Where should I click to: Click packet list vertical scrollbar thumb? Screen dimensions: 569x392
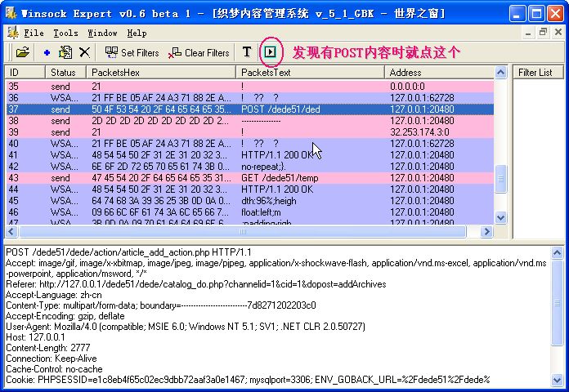click(x=500, y=179)
